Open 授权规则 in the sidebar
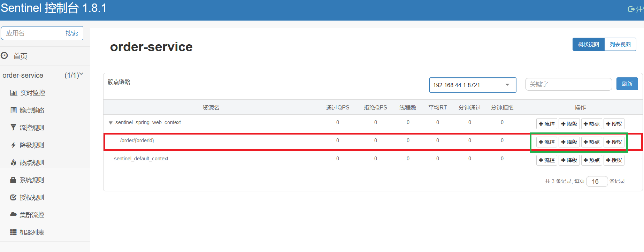This screenshot has width=644, height=252. (x=32, y=197)
